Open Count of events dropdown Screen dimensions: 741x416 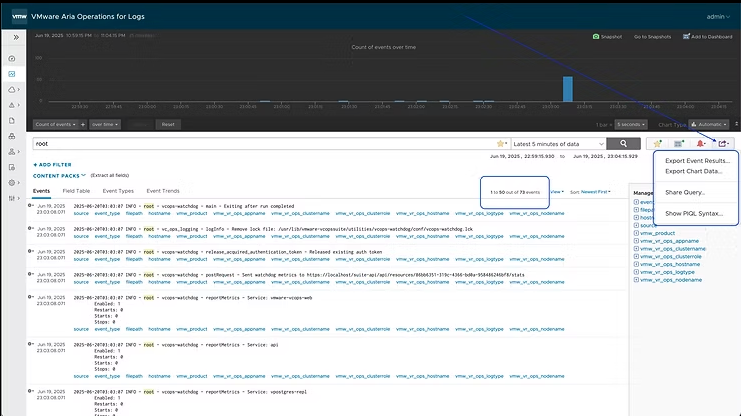(55, 124)
